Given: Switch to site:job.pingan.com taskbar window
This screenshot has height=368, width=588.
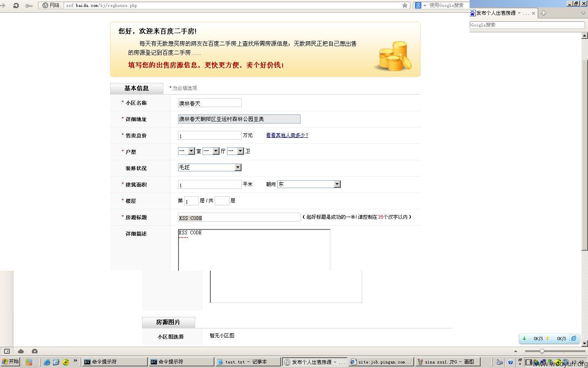Looking at the screenshot, I should tap(381, 362).
